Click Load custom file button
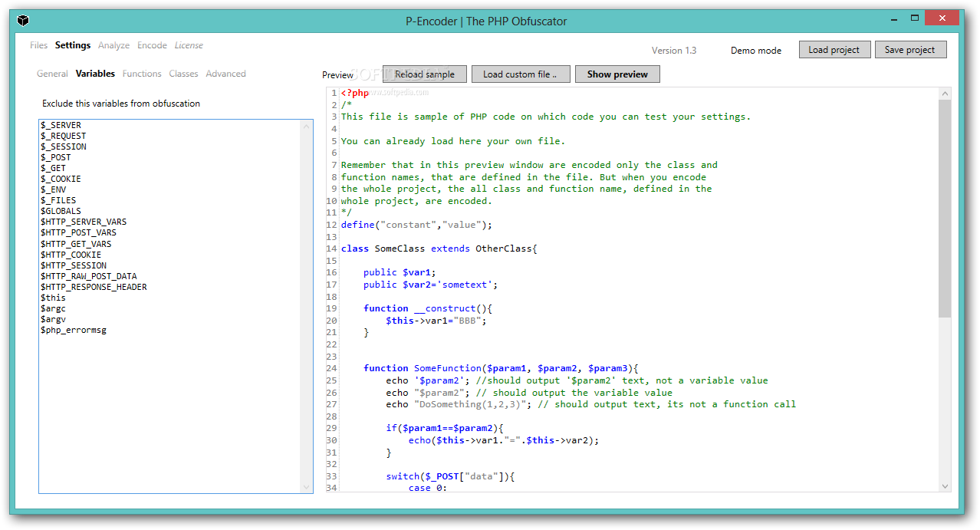This screenshot has height=530, width=980. pyautogui.click(x=521, y=74)
